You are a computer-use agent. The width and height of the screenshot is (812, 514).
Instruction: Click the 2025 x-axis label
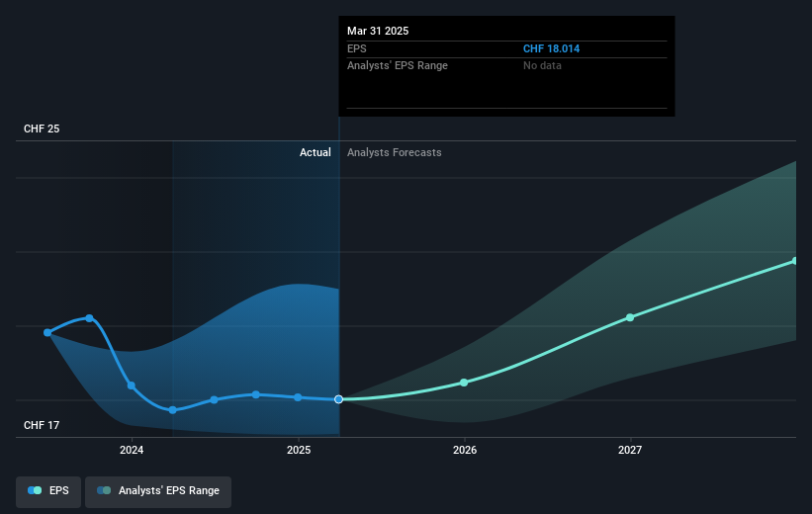[299, 451]
